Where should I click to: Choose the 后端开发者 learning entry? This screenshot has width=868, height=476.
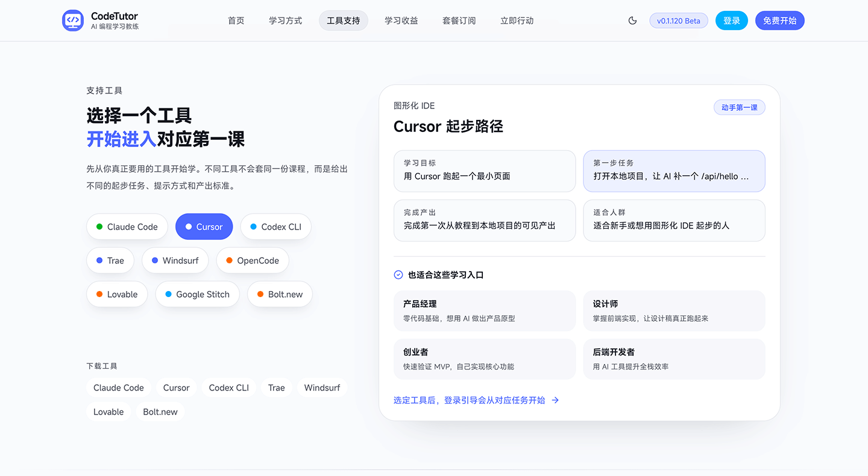click(x=675, y=359)
